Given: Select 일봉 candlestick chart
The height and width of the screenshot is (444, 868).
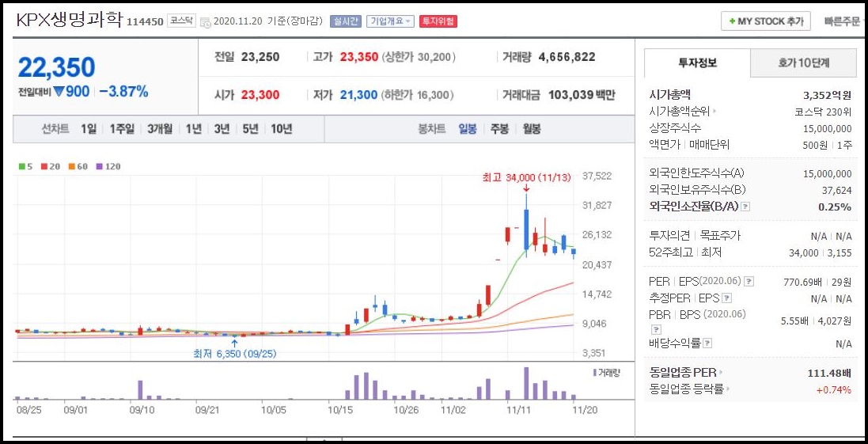Looking at the screenshot, I should click(467, 129).
